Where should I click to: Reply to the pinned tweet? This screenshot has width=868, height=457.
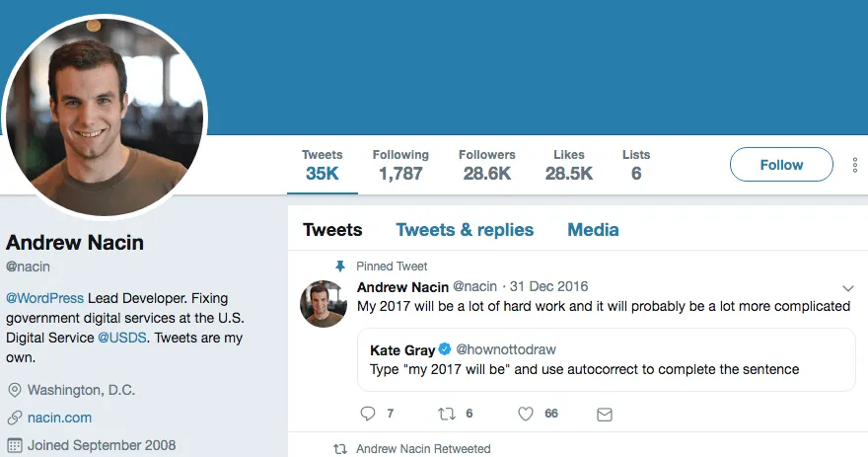tap(368, 414)
